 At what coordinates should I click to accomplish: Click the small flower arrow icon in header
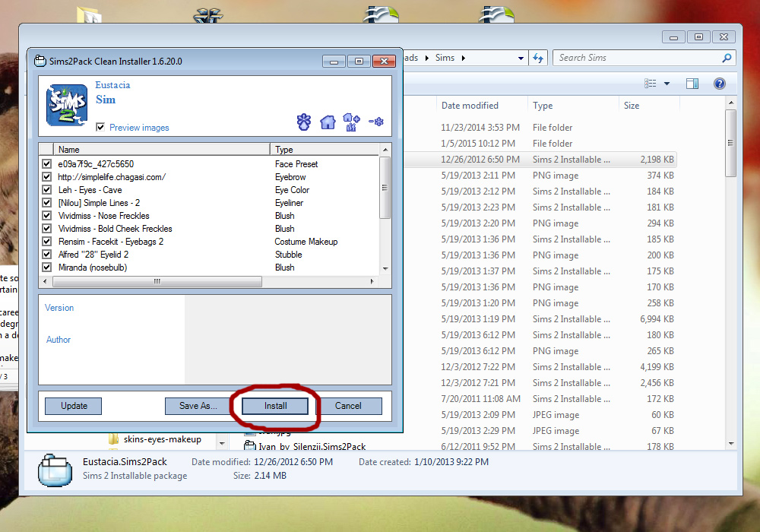376,122
